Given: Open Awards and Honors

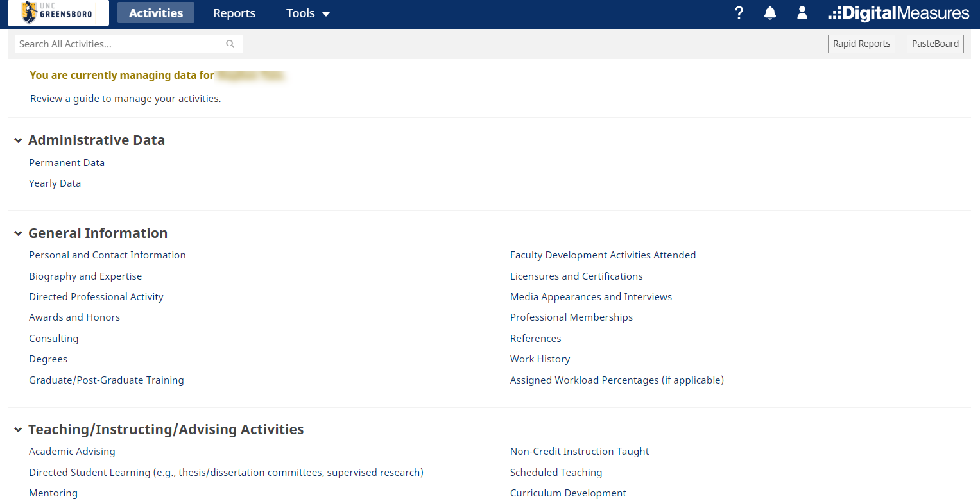Looking at the screenshot, I should pos(74,317).
